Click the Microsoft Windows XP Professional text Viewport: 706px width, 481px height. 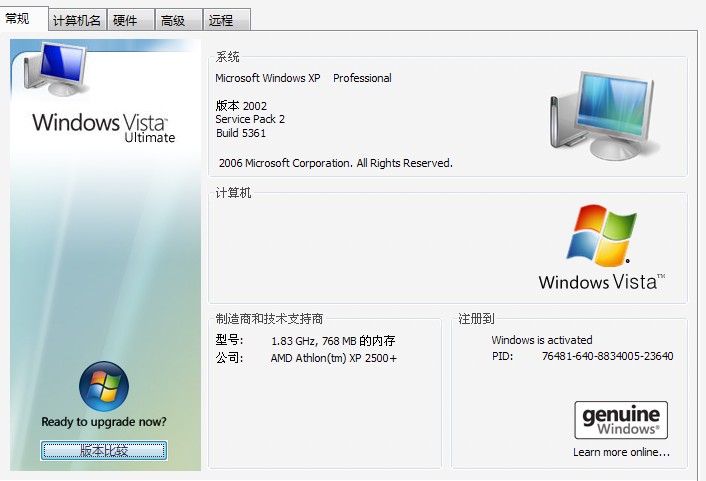(x=303, y=78)
